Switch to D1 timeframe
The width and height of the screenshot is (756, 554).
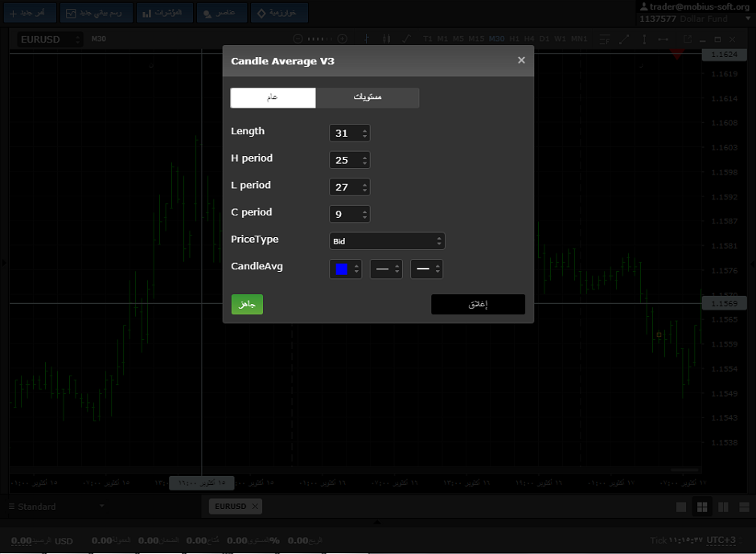[544, 39]
